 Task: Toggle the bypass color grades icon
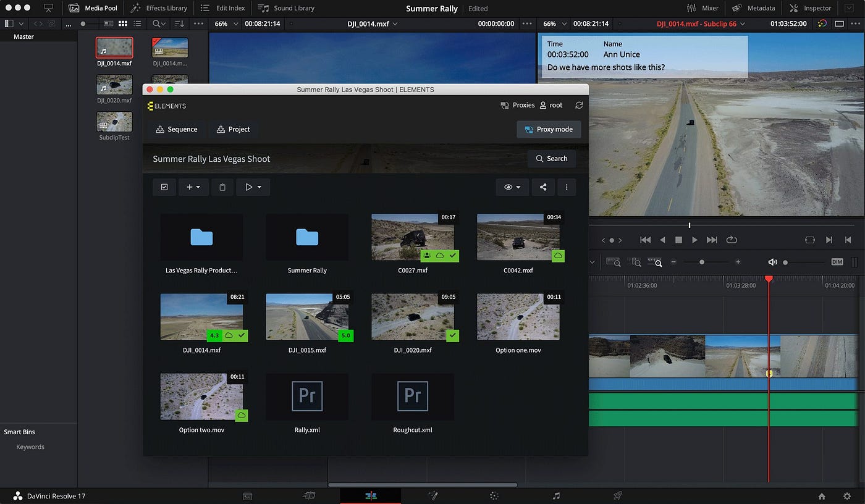[822, 23]
